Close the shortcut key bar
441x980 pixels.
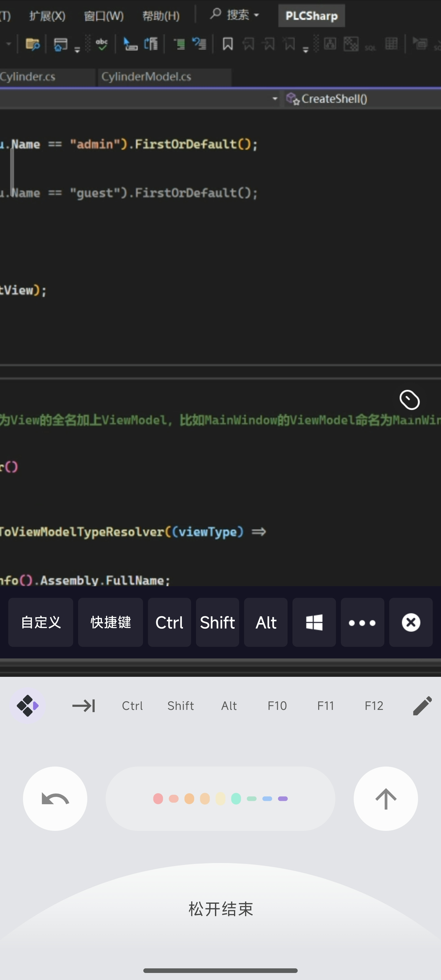coord(411,622)
